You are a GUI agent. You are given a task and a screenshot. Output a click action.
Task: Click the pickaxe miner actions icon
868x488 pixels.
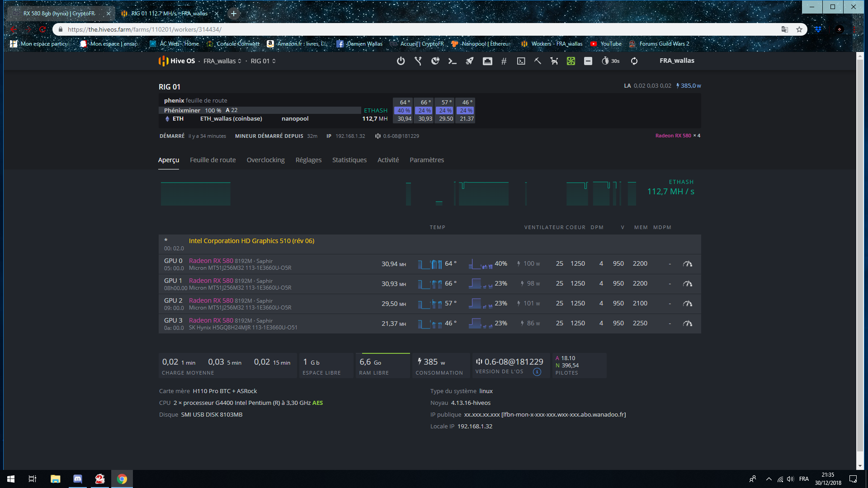538,61
